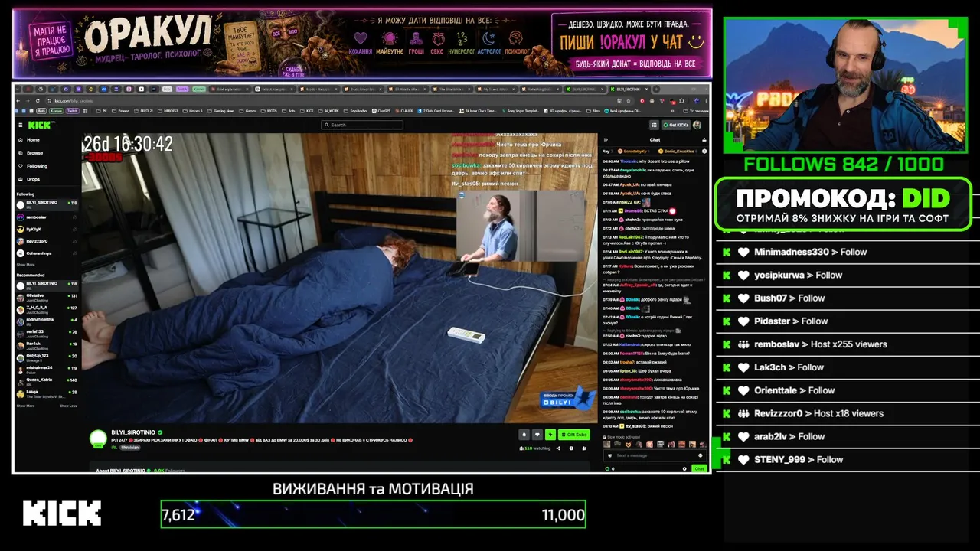Screen dimensions: 980x551
Task: Click the ОРАКУЛ banner at top
Action: coord(363,43)
